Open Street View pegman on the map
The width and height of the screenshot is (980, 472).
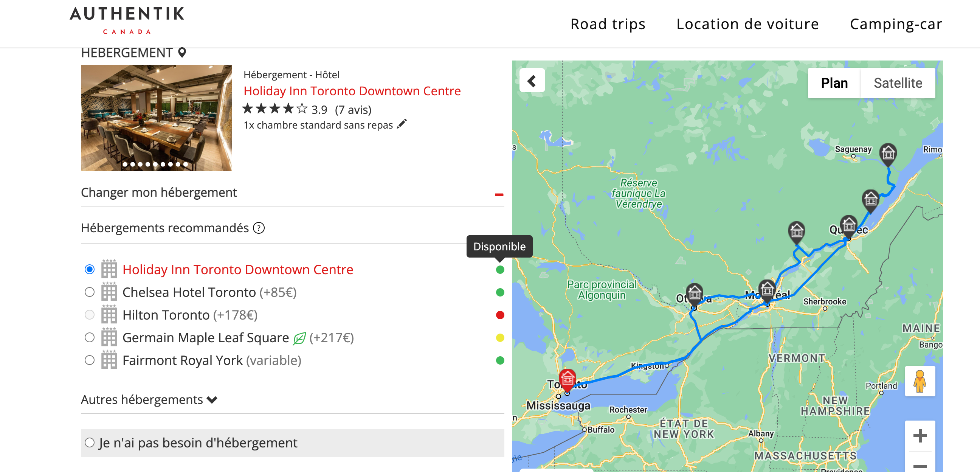920,381
